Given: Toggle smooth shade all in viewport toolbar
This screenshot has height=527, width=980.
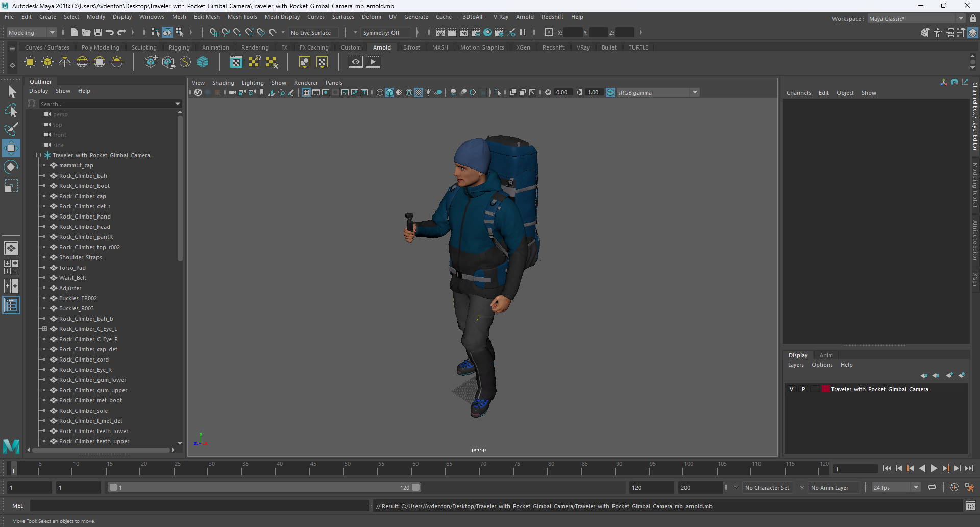Looking at the screenshot, I should tap(390, 92).
